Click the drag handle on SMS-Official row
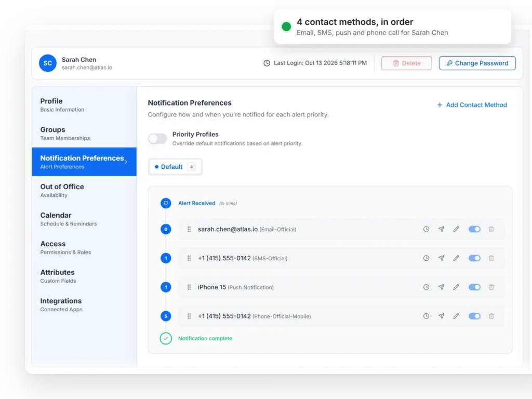Screen dimensions: 532x399 coord(189,258)
